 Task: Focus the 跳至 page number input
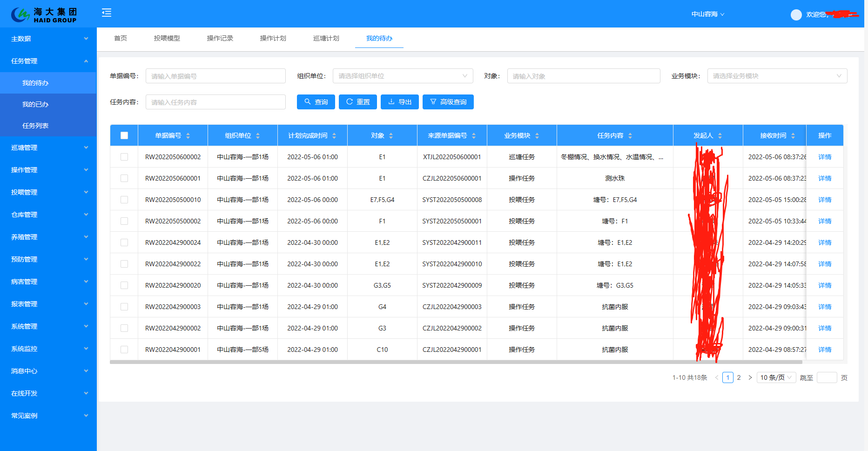[x=827, y=377]
